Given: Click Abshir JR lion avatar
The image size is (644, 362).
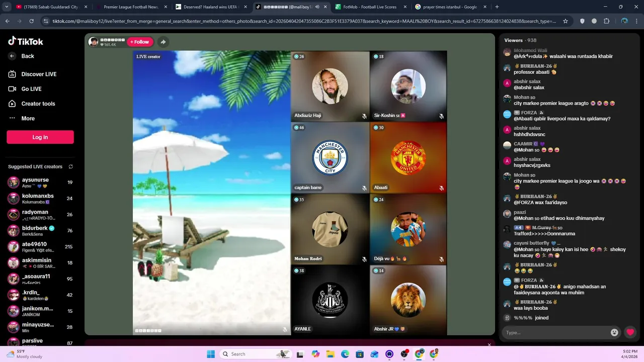Looking at the screenshot, I should (x=408, y=300).
